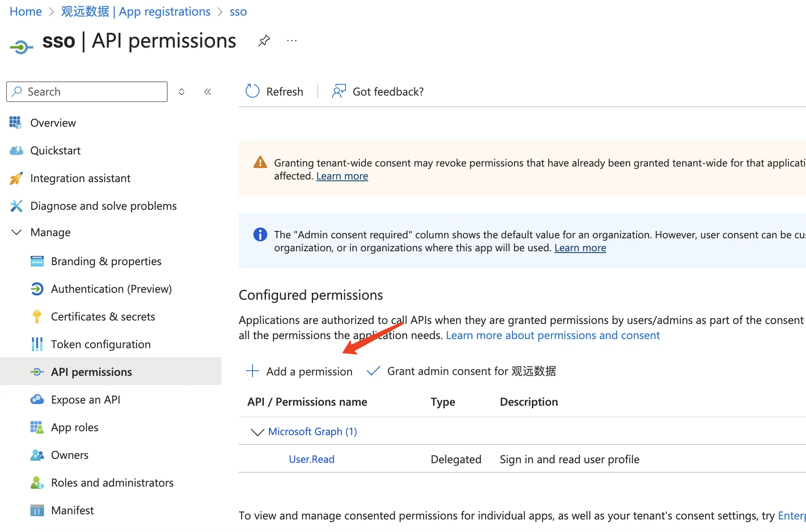The height and width of the screenshot is (532, 806).
Task: Open the App roles menu item
Action: pyautogui.click(x=74, y=427)
